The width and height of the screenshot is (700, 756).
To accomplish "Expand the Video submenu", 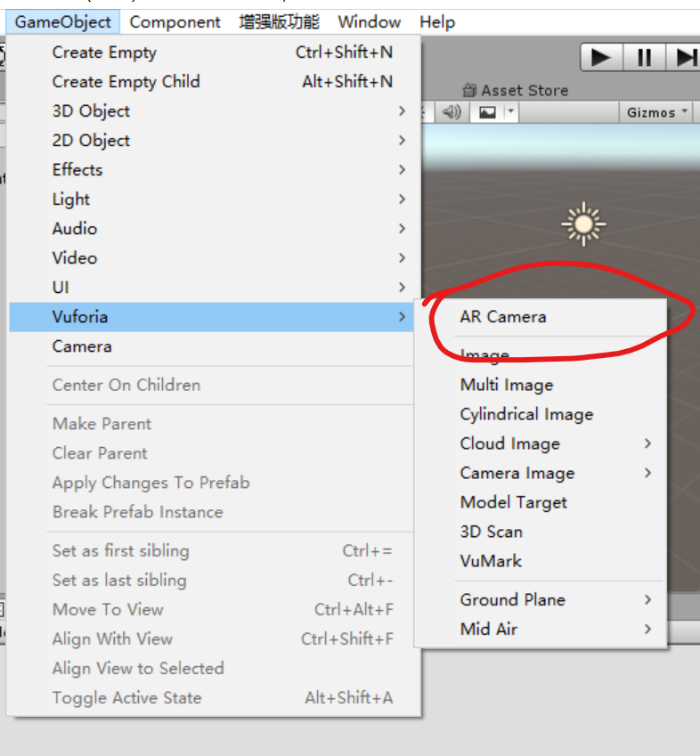I will coord(211,258).
